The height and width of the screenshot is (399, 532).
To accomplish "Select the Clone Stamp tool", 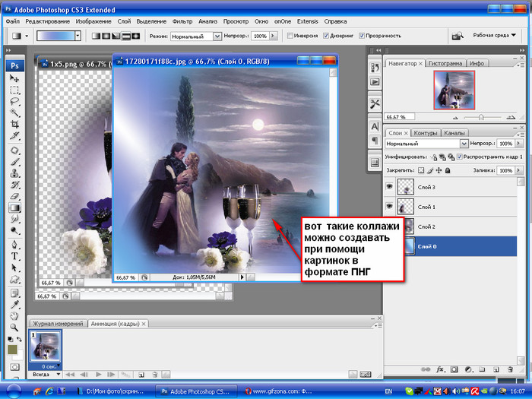I will pos(14,173).
